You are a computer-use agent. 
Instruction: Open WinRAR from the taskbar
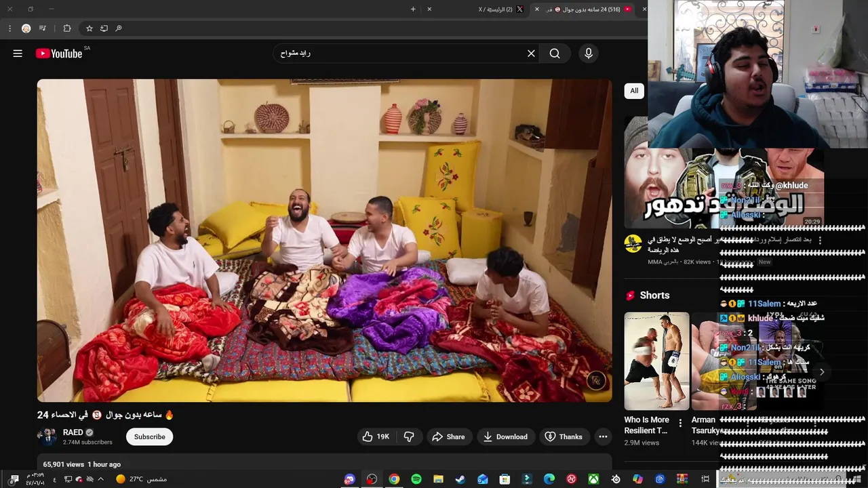tap(682, 479)
